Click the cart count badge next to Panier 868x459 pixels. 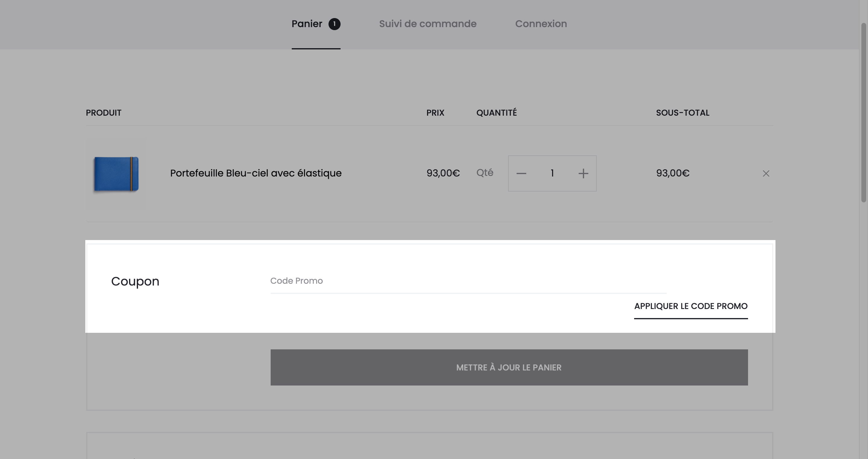[334, 24]
